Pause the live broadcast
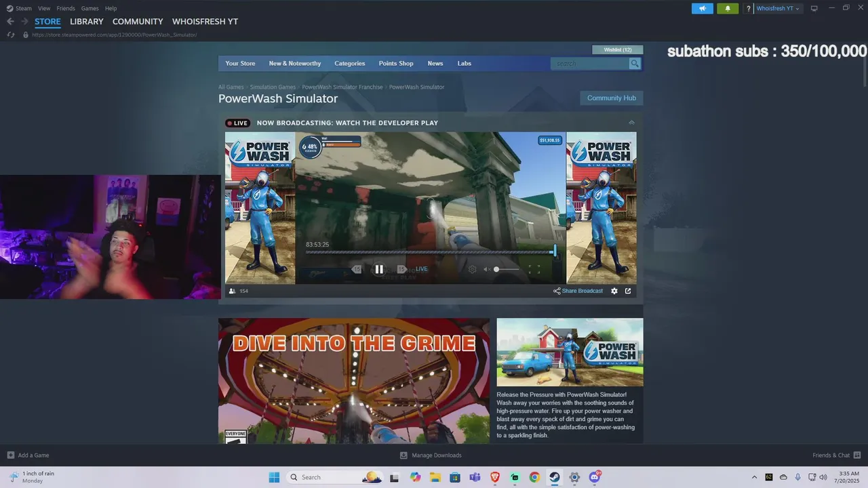868x488 pixels. tap(379, 269)
